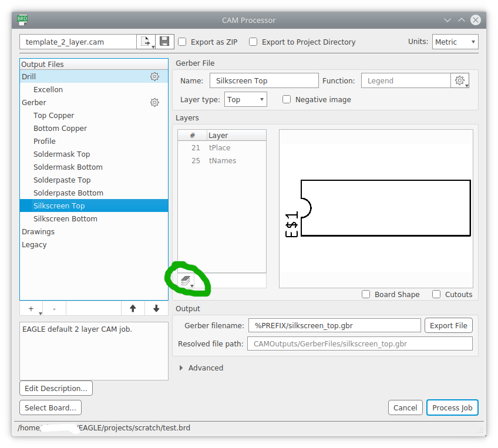Add a new output with plus button
Image resolution: width=498 pixels, height=448 pixels.
(31, 309)
